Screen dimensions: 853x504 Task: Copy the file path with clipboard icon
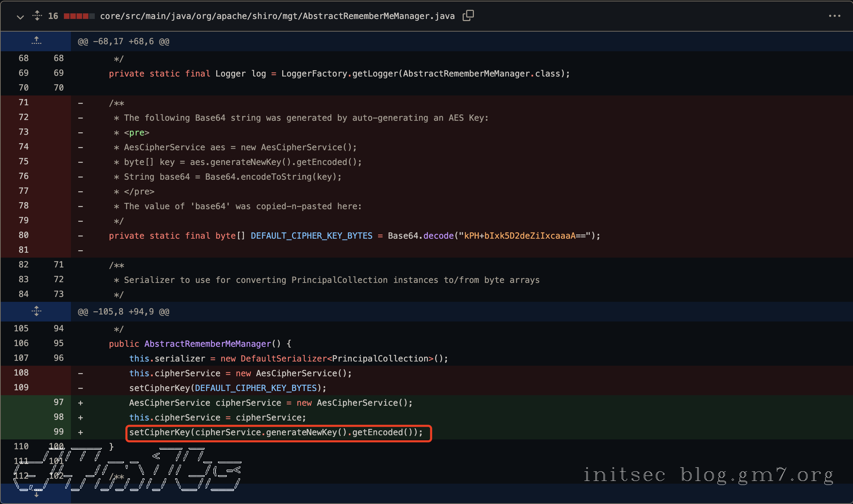tap(468, 16)
